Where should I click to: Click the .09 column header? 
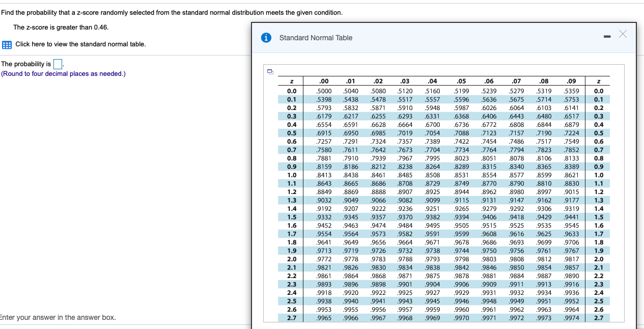pos(571,81)
